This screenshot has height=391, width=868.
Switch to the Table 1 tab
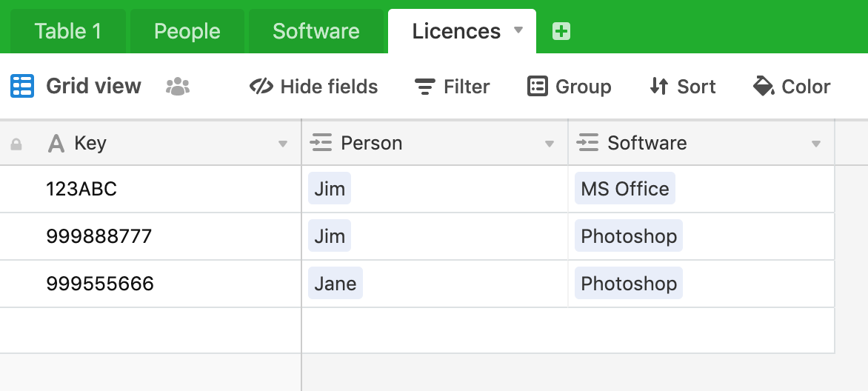point(68,31)
